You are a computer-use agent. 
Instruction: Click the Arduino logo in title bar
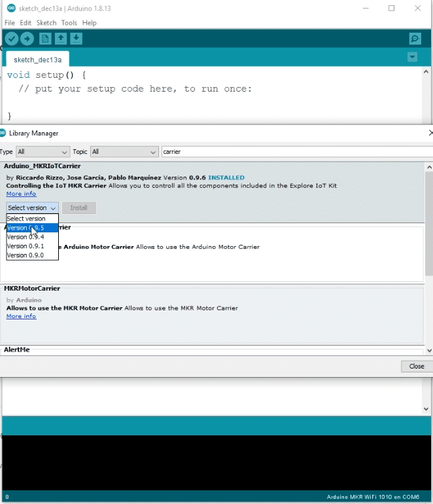coord(11,8)
